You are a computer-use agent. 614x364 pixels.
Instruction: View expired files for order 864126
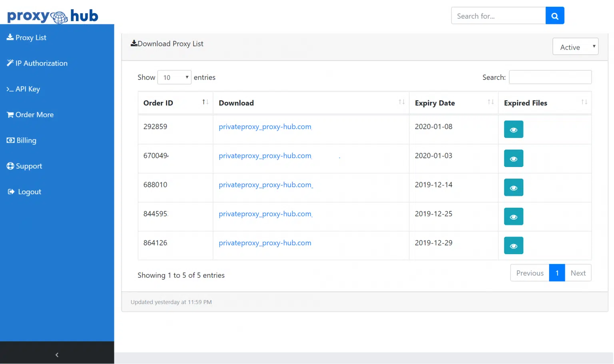point(513,245)
